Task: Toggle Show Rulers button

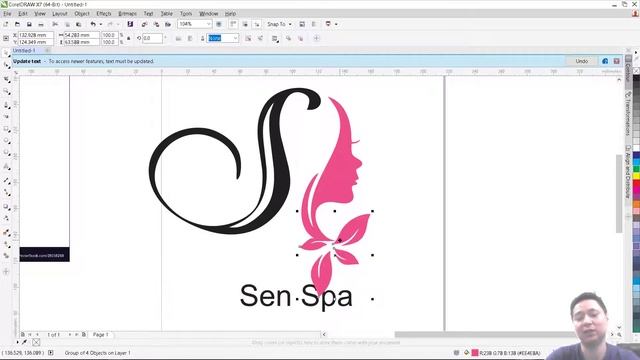Action: (x=233, y=24)
